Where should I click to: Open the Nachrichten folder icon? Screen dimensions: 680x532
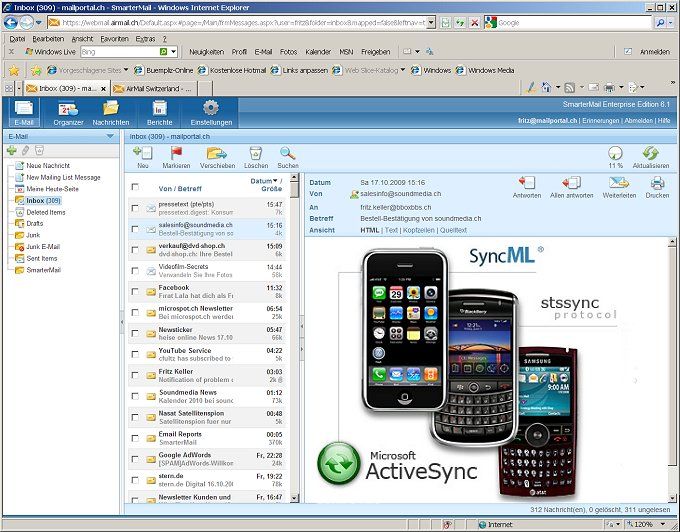[x=111, y=108]
